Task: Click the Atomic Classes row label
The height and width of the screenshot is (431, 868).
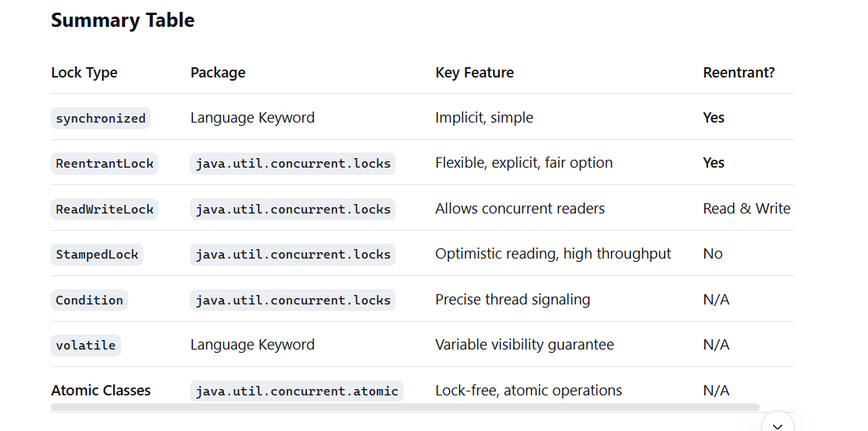Action: pos(100,391)
